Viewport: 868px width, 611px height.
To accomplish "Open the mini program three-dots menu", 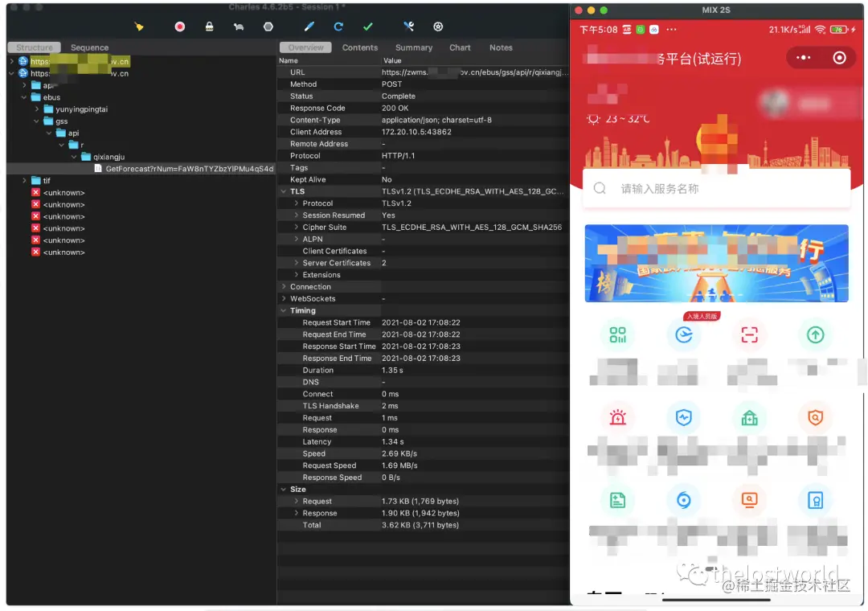I will point(803,58).
